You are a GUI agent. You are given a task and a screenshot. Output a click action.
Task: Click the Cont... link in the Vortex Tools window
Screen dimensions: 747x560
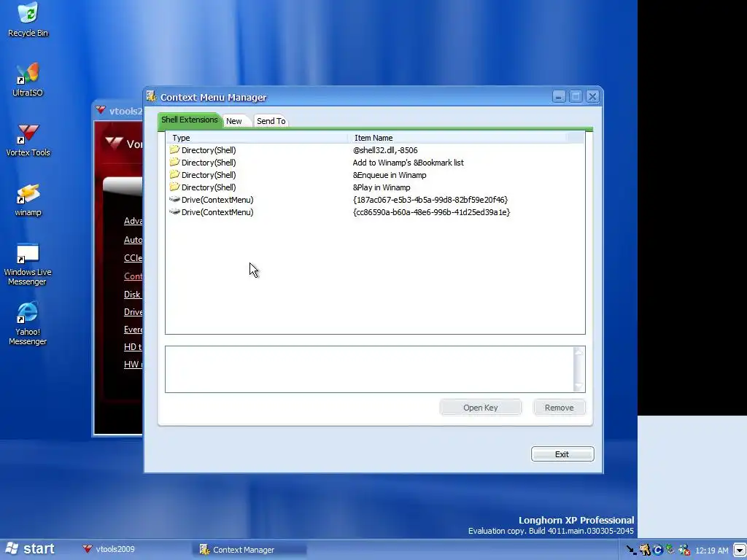133,276
